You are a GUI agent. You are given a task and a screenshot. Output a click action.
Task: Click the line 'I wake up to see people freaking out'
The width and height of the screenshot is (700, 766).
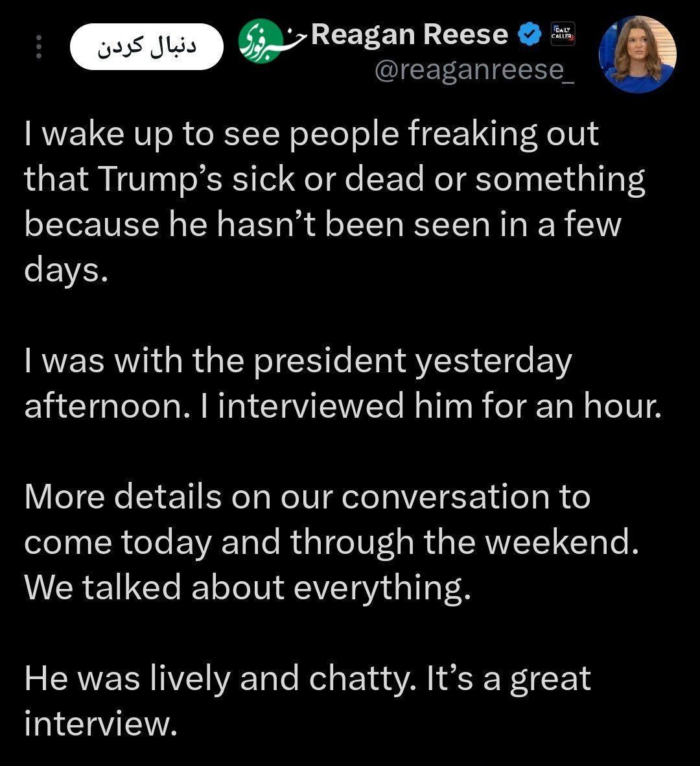312,134
